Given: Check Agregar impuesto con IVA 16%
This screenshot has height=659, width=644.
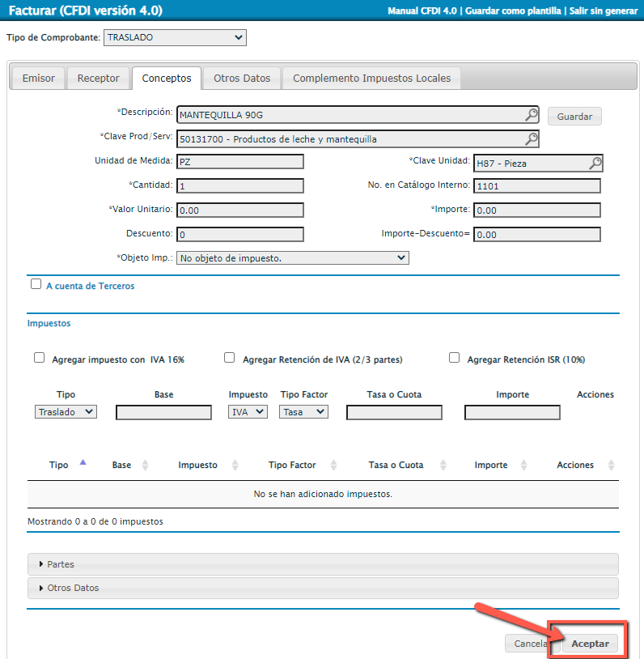Looking at the screenshot, I should click(39, 358).
